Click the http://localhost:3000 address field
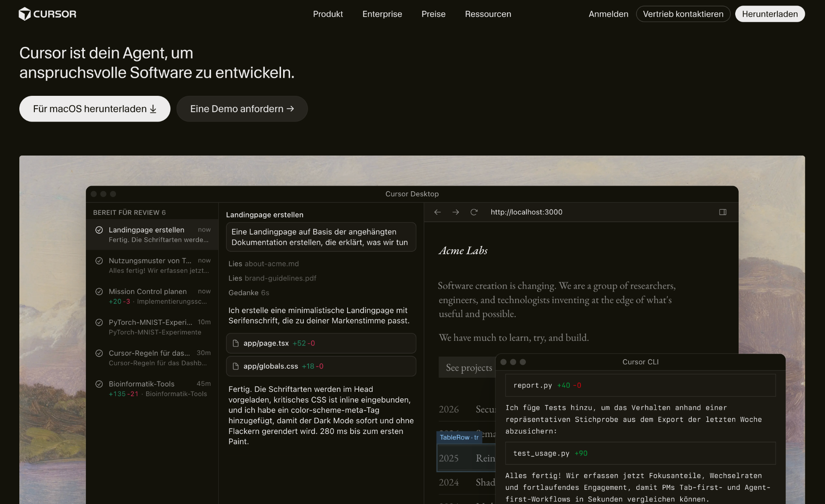Image resolution: width=825 pixels, height=504 pixels. [526, 212]
